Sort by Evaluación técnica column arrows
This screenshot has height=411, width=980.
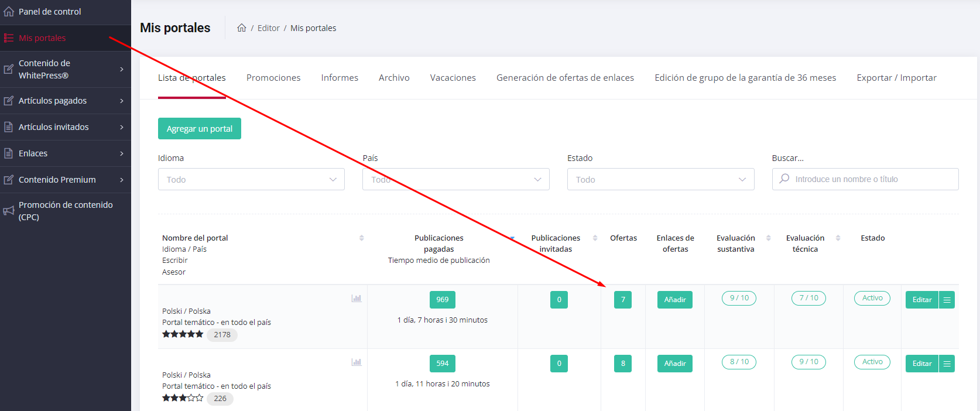[838, 238]
